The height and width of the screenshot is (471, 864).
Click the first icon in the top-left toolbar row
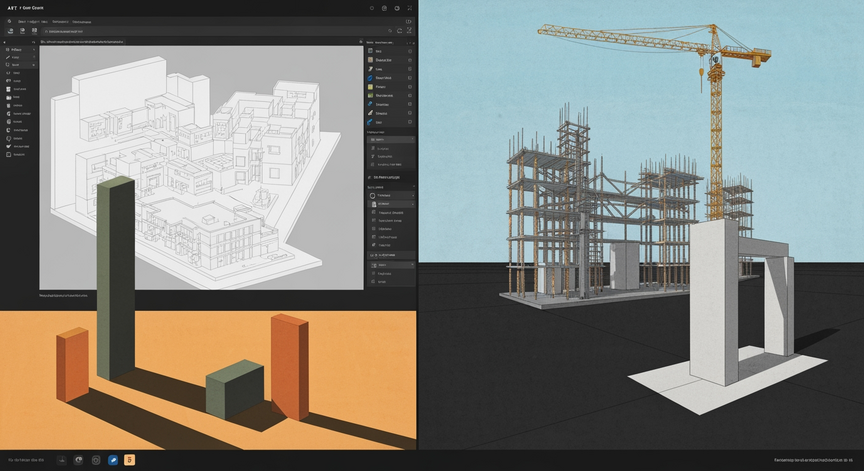click(x=10, y=31)
